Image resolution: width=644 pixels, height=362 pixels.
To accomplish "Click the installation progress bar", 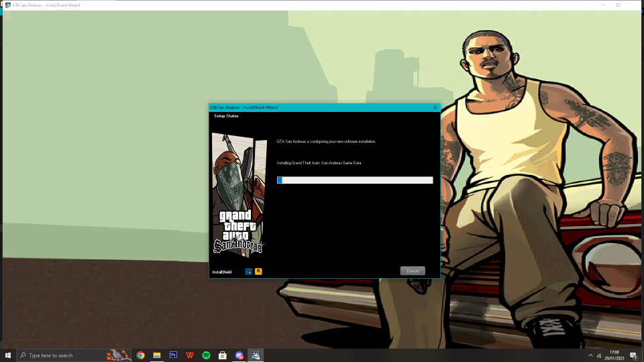I will click(355, 180).
